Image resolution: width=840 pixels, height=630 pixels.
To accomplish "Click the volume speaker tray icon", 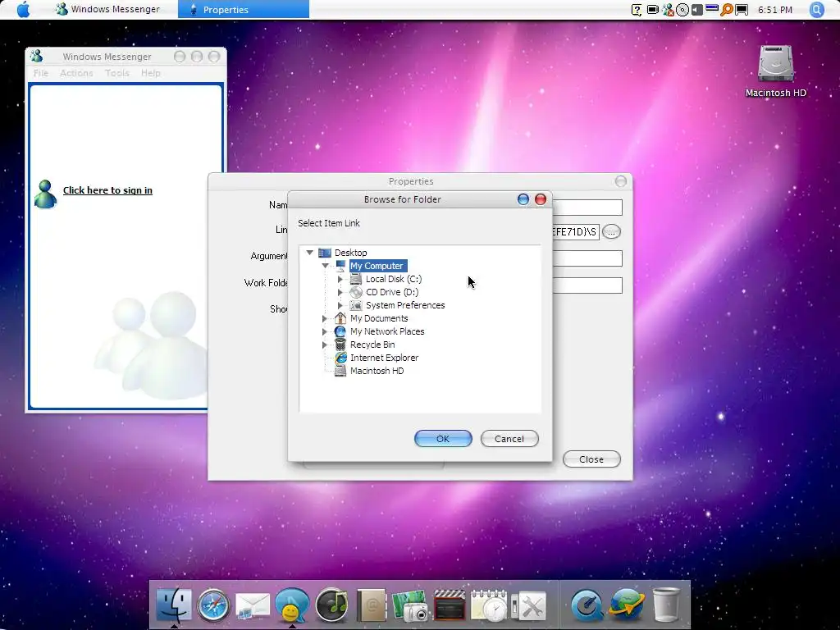I will (x=696, y=10).
